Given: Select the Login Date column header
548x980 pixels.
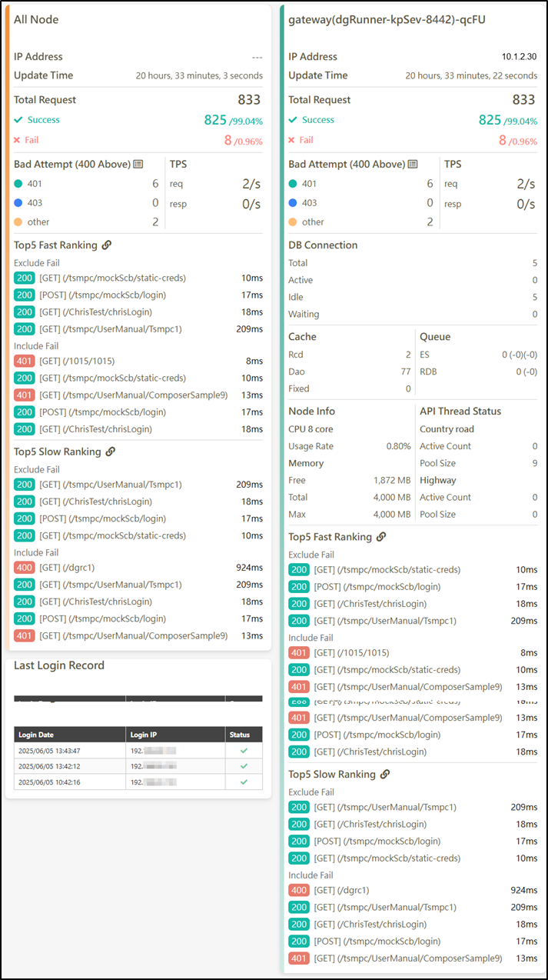Looking at the screenshot, I should click(x=36, y=735).
